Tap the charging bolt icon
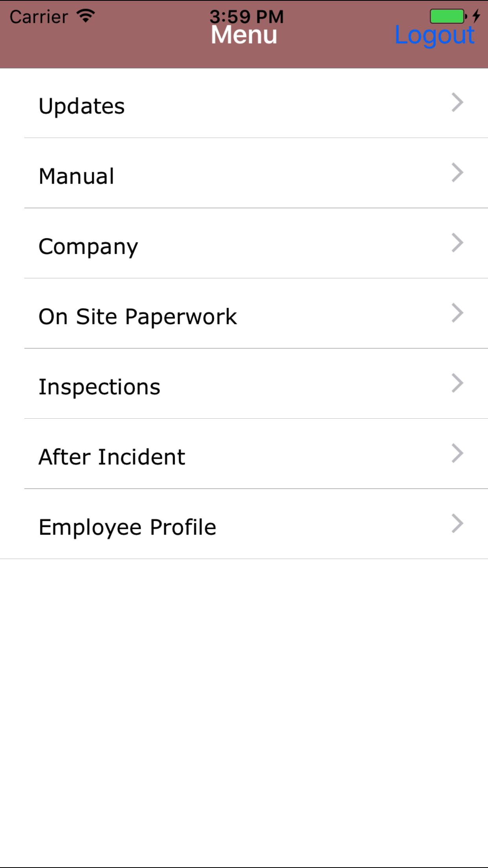488x868 pixels. [476, 16]
